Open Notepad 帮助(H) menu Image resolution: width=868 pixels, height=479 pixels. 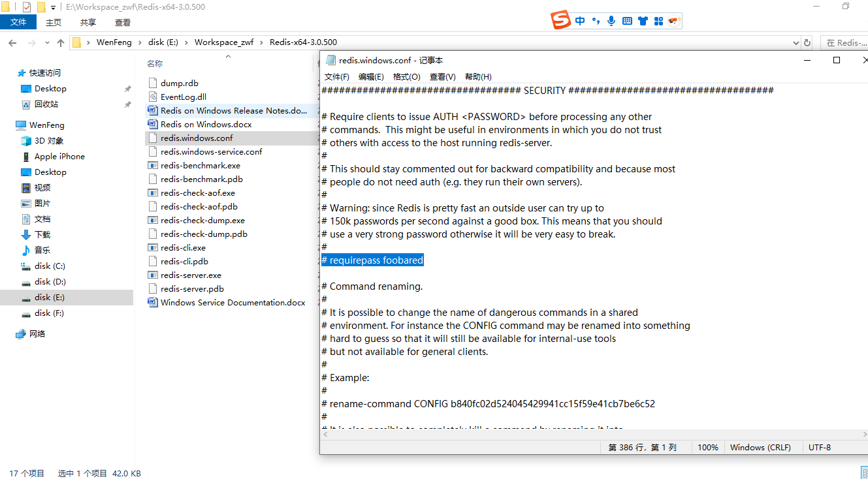coord(478,76)
